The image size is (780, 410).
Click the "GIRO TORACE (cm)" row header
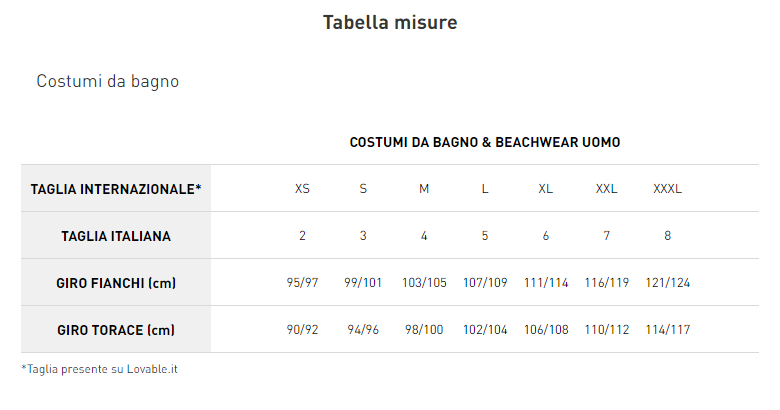pos(116,330)
